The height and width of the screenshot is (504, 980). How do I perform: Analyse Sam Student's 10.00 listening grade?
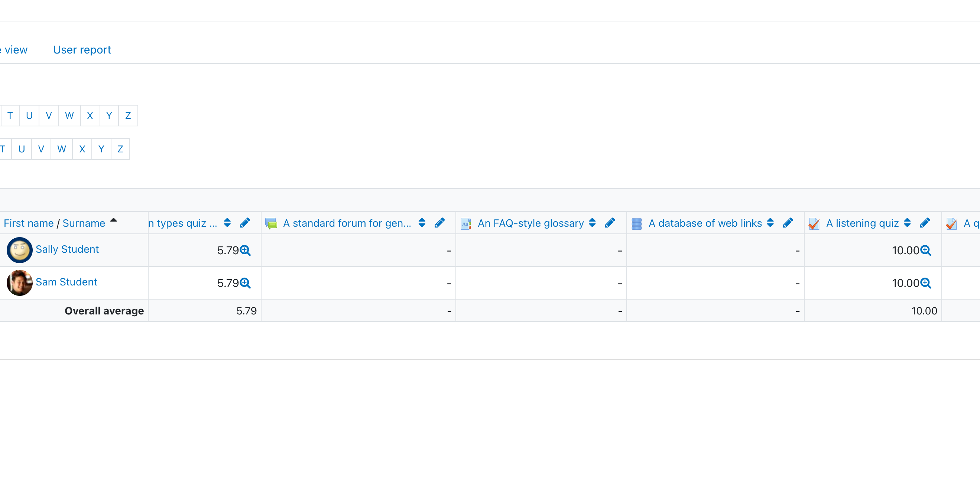tap(926, 283)
